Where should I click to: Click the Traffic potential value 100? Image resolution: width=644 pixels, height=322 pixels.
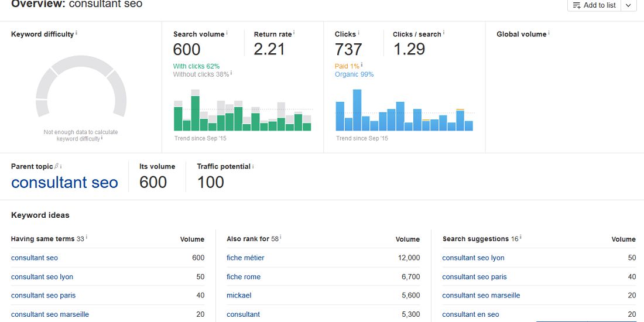click(211, 182)
